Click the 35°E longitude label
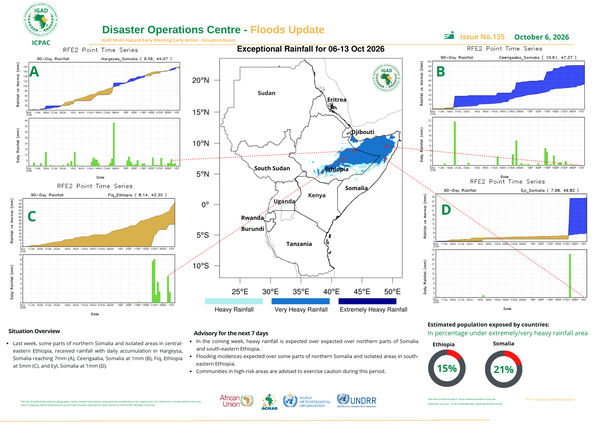Viewport: 600px width, 424px height. coord(301,292)
